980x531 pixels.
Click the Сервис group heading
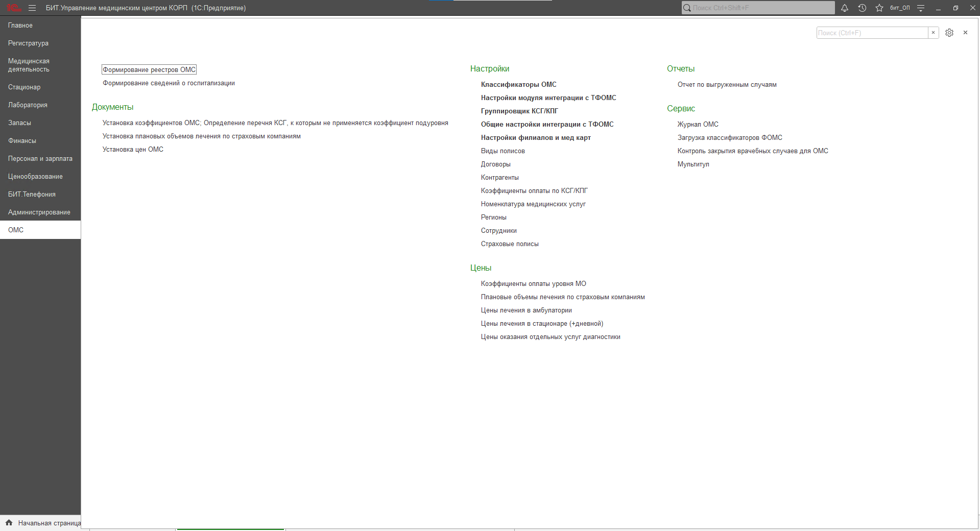(681, 108)
